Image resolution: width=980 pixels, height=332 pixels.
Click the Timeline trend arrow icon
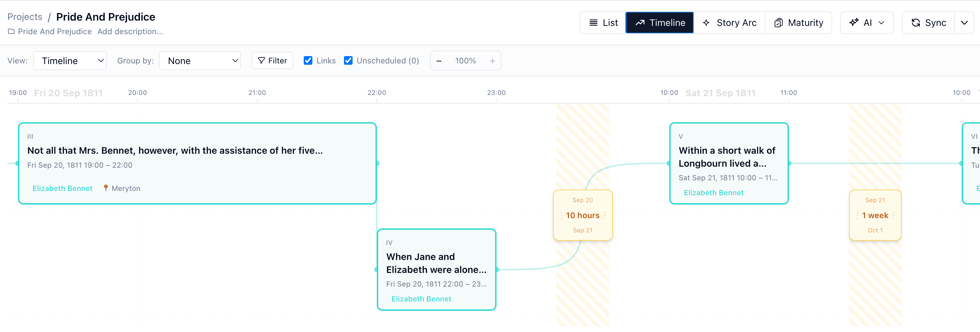tap(640, 23)
